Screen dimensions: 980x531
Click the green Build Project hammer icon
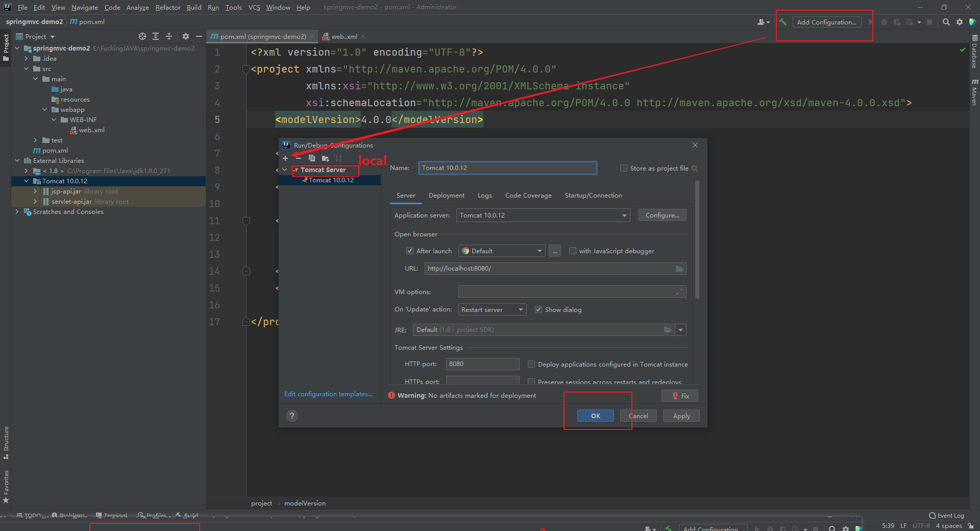pos(782,22)
